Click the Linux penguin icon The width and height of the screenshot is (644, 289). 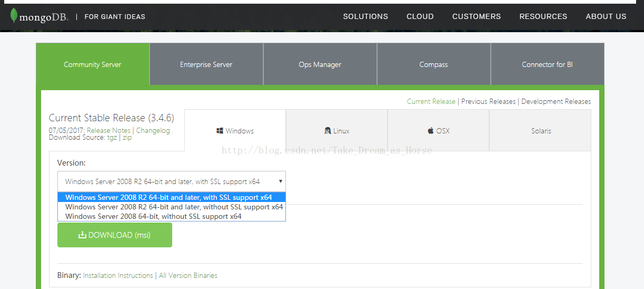[328, 131]
